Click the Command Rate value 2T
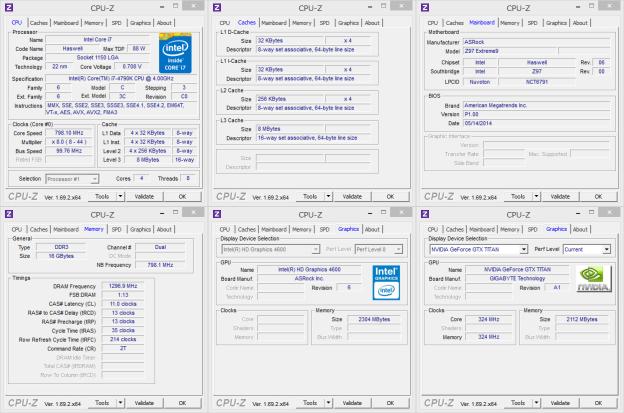The image size is (624, 413). pos(123,349)
